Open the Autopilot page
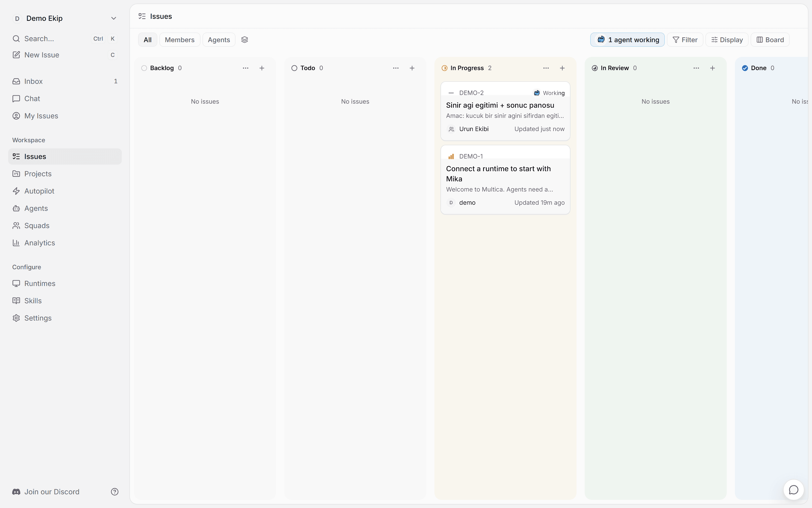 point(65,191)
